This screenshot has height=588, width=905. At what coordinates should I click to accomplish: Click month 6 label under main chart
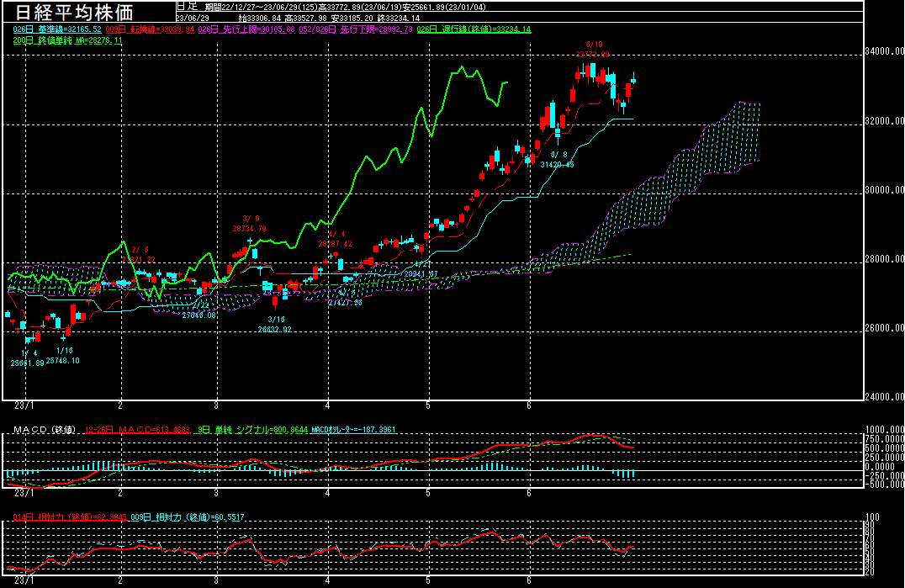[529, 405]
